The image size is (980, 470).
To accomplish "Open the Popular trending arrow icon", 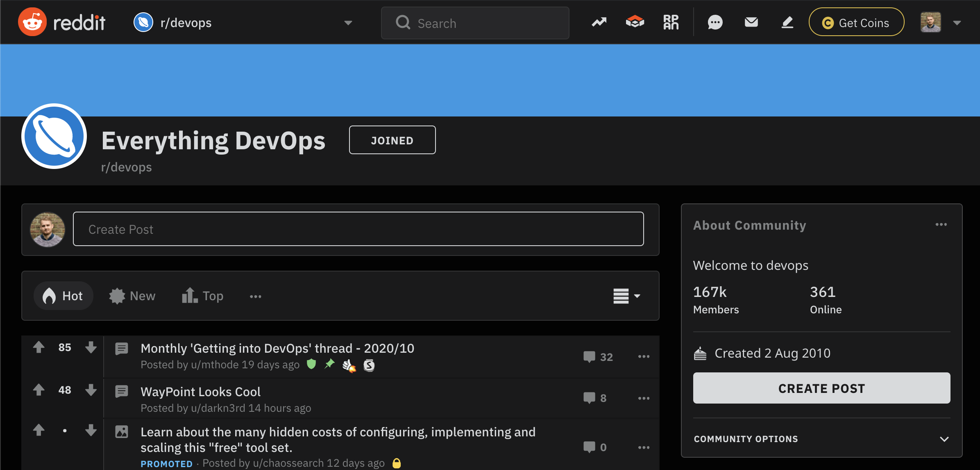I will [599, 22].
